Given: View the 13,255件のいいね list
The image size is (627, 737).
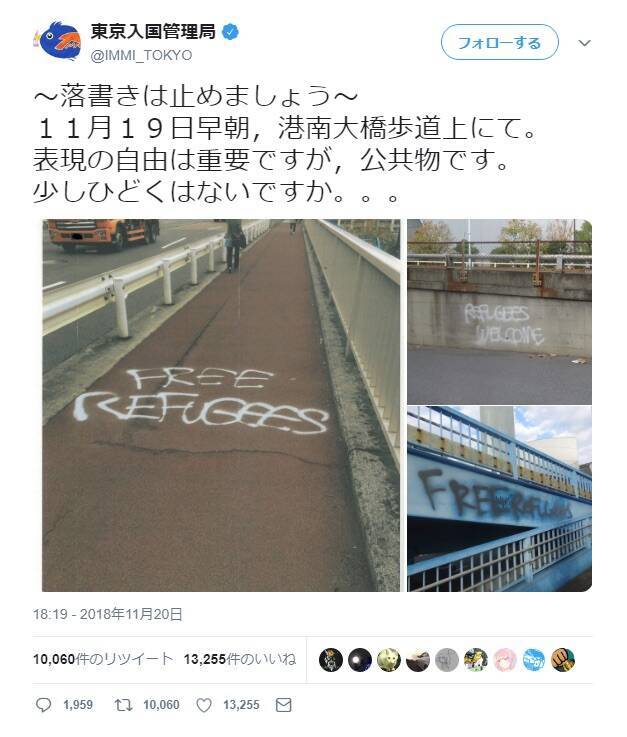Looking at the screenshot, I should pos(240,659).
